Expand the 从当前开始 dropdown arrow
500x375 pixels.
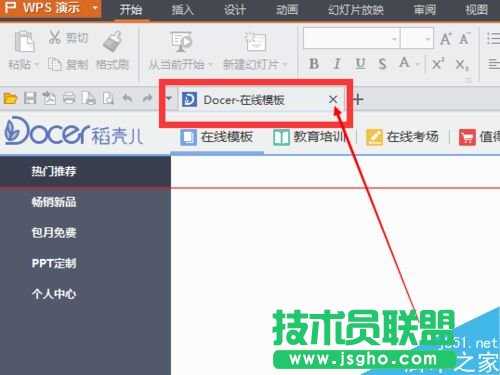click(x=210, y=64)
